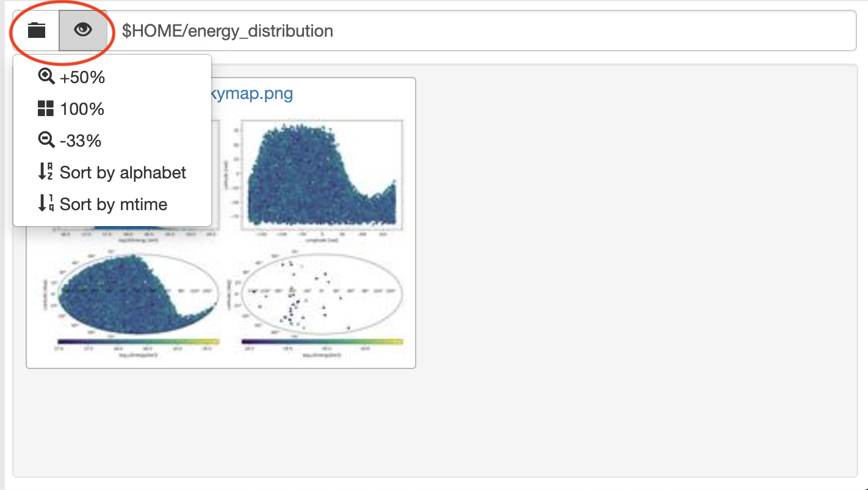Viewport: 868px width, 490px height.
Task: Toggle the eye view options button
Action: [82, 31]
